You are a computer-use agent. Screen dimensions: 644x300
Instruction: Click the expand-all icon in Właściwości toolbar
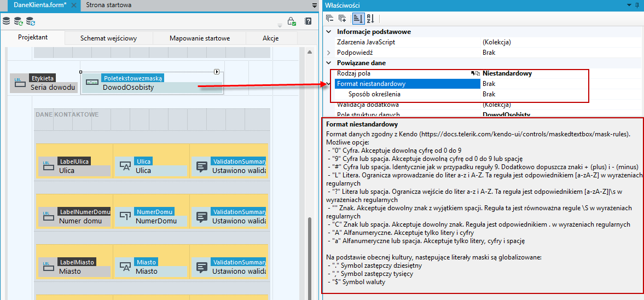point(342,18)
